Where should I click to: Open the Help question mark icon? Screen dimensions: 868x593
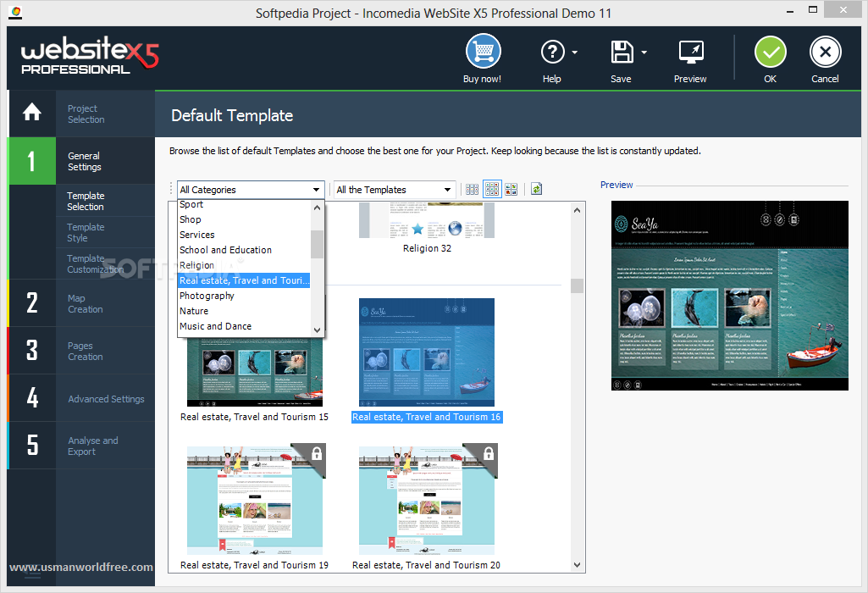(x=552, y=52)
